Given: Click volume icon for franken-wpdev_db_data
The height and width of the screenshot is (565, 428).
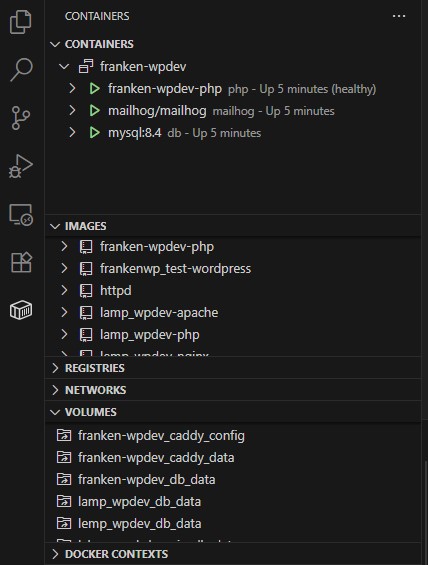Looking at the screenshot, I should 64,479.
